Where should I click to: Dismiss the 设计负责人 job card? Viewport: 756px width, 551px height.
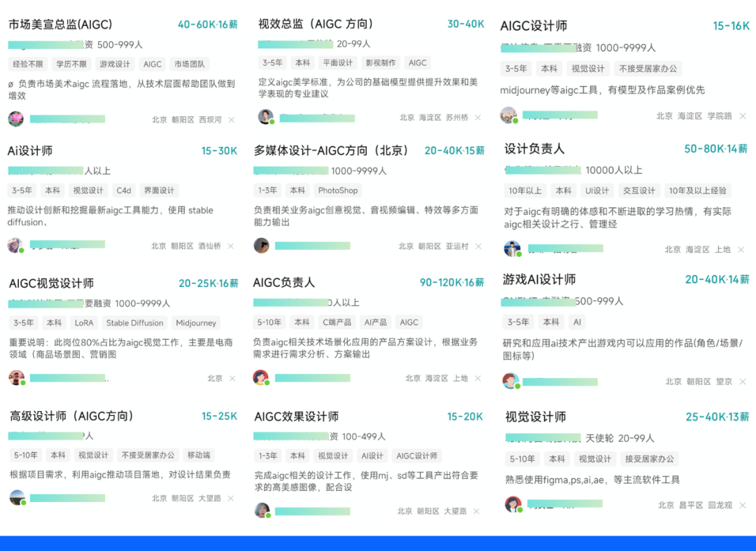point(741,250)
